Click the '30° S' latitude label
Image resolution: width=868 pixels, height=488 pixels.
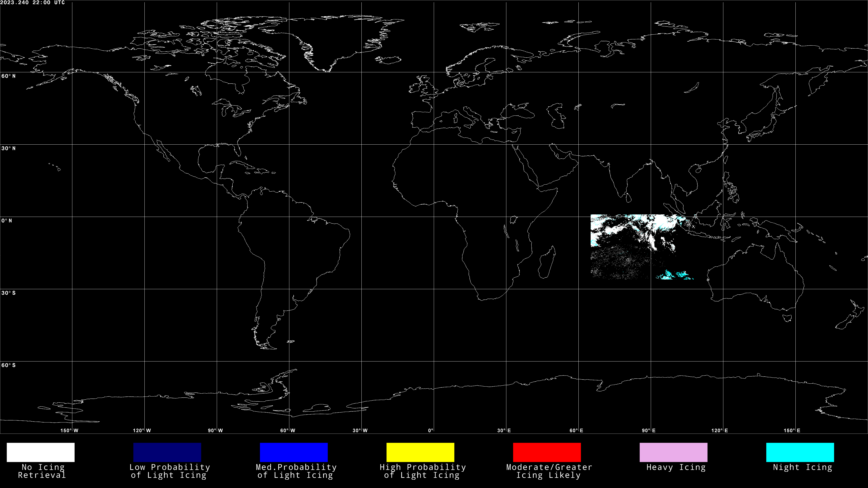tap(8, 293)
